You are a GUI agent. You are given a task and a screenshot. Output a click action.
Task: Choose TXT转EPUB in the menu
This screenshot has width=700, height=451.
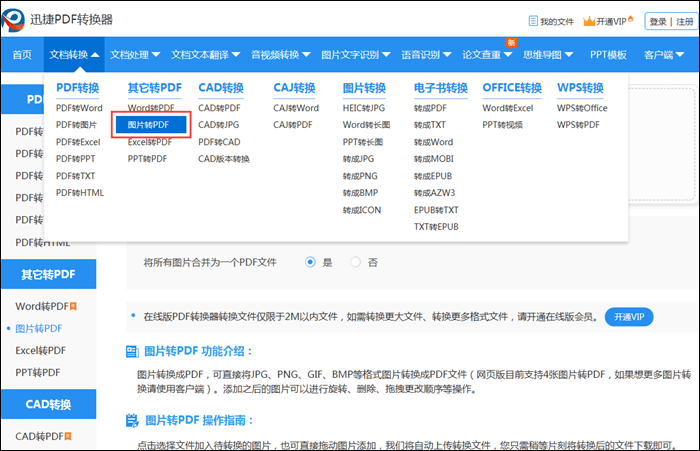click(436, 227)
